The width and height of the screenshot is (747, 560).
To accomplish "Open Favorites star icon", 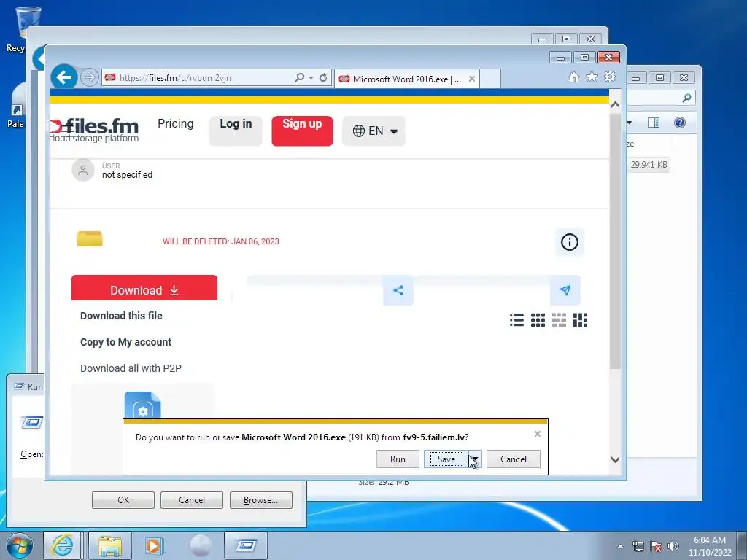I will tap(592, 77).
